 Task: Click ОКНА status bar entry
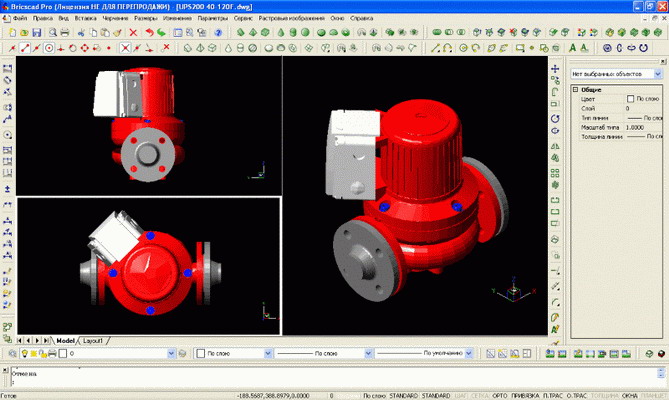[x=629, y=396]
